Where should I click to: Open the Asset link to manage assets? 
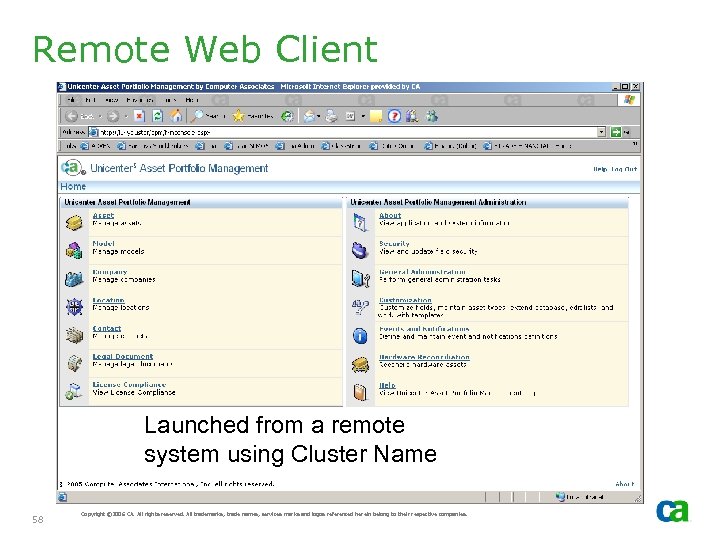(103, 215)
